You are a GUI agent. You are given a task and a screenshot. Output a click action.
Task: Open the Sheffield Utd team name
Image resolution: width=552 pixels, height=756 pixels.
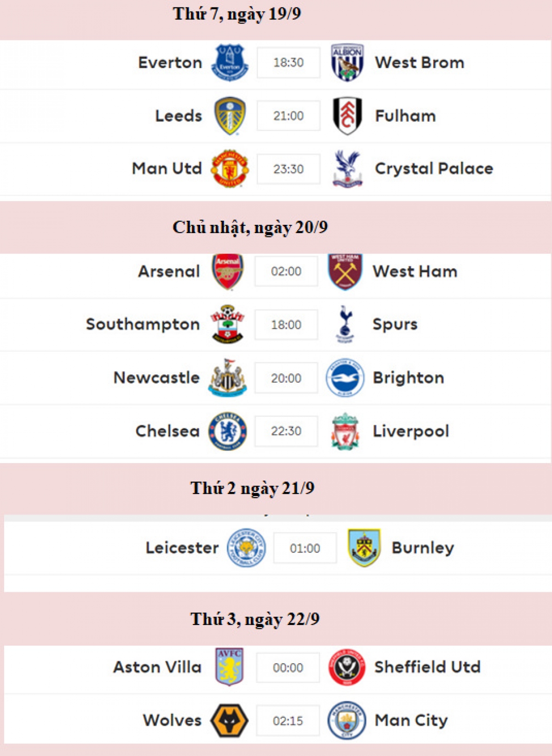(x=427, y=667)
